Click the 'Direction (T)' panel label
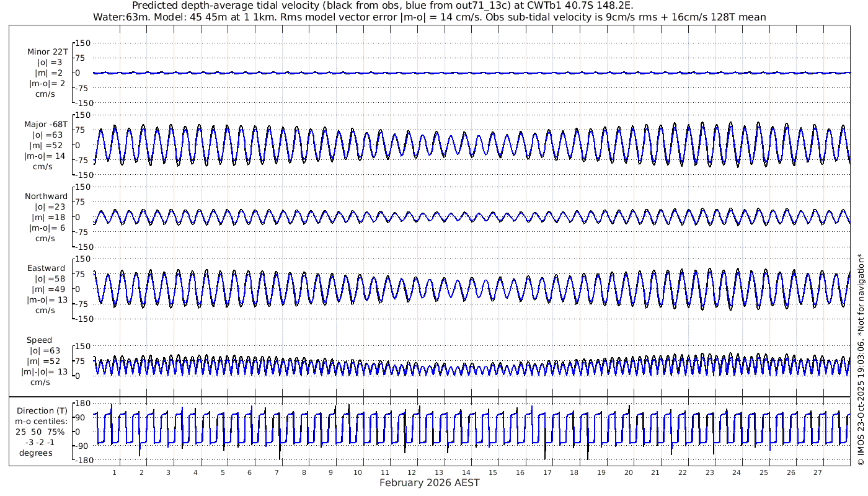868x496 pixels. pos(43,411)
